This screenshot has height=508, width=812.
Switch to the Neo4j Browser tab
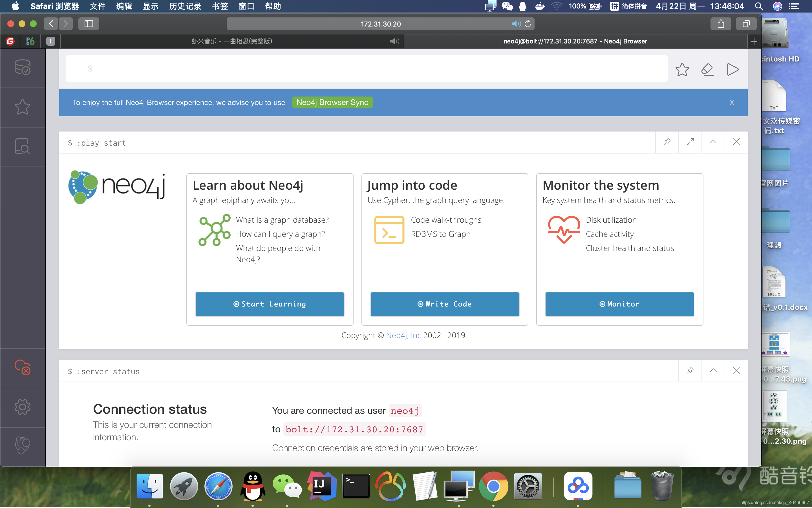[575, 41]
